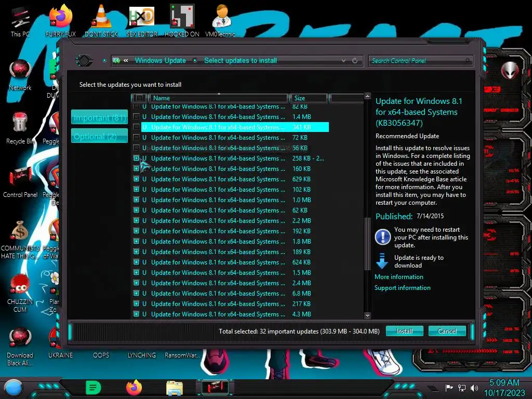Uncheck the 2.2 MB update's checkbox

click(x=136, y=220)
